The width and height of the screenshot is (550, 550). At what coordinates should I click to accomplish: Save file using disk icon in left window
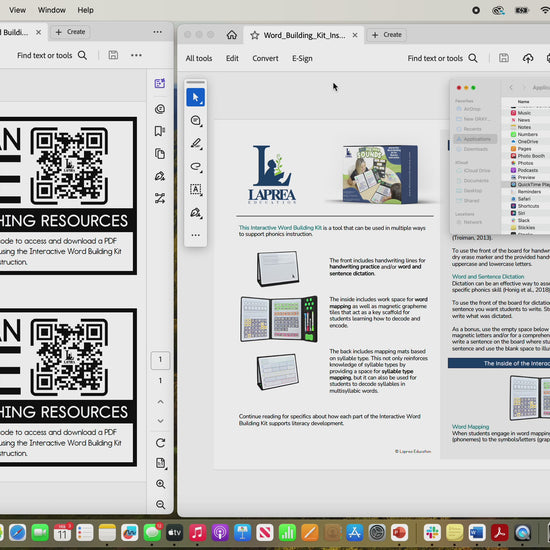[113, 55]
